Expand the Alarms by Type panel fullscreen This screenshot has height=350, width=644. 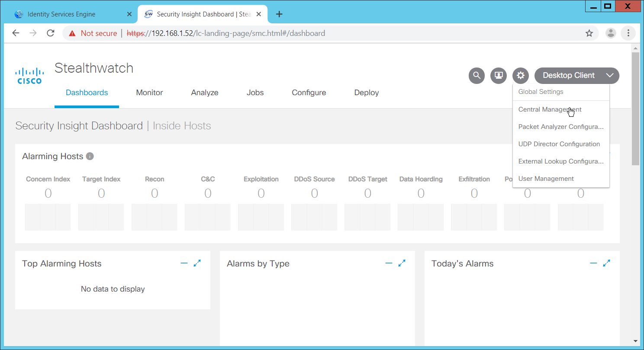(402, 263)
